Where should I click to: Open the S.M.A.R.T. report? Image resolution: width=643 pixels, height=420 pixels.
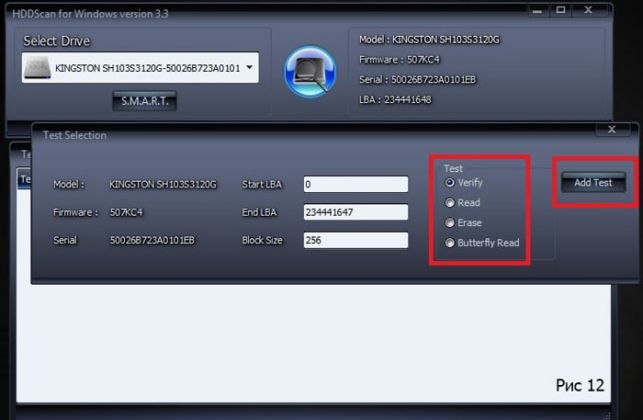click(x=144, y=101)
